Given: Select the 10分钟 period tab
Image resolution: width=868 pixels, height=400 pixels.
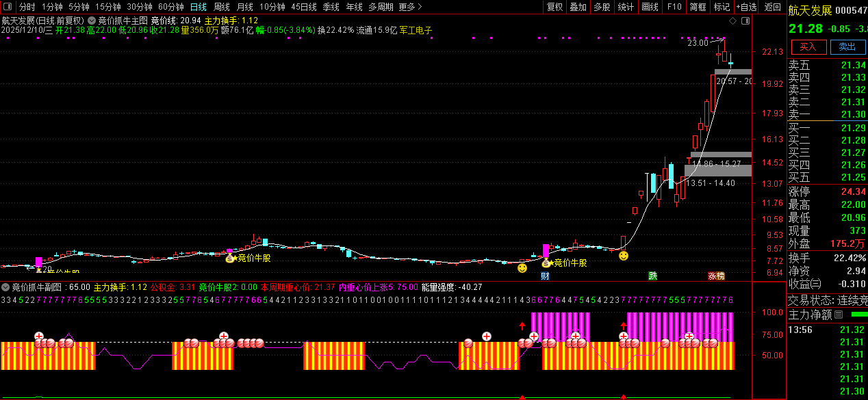Looking at the screenshot, I should [x=272, y=7].
